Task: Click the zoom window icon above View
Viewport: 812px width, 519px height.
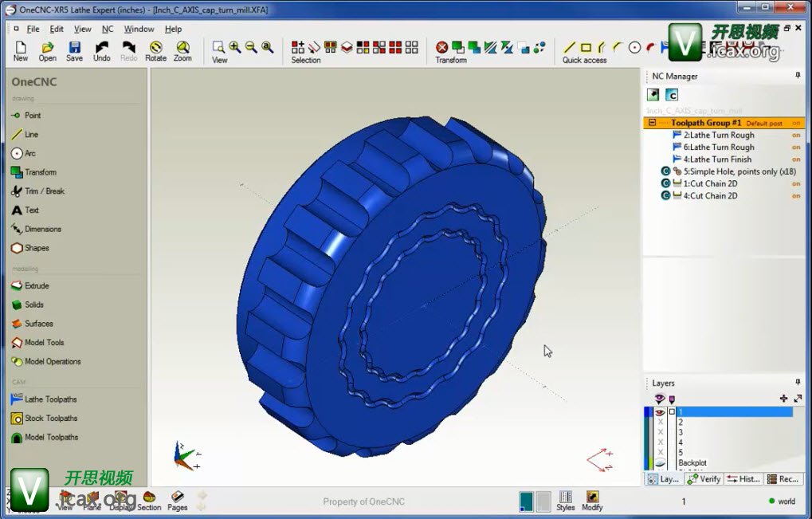Action: coord(218,48)
